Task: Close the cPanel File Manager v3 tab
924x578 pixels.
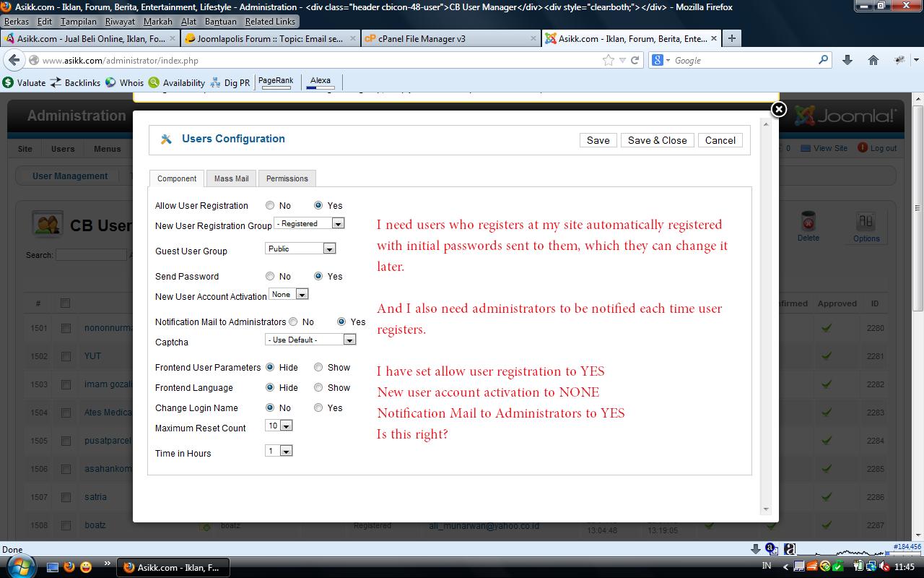Action: tap(533, 38)
